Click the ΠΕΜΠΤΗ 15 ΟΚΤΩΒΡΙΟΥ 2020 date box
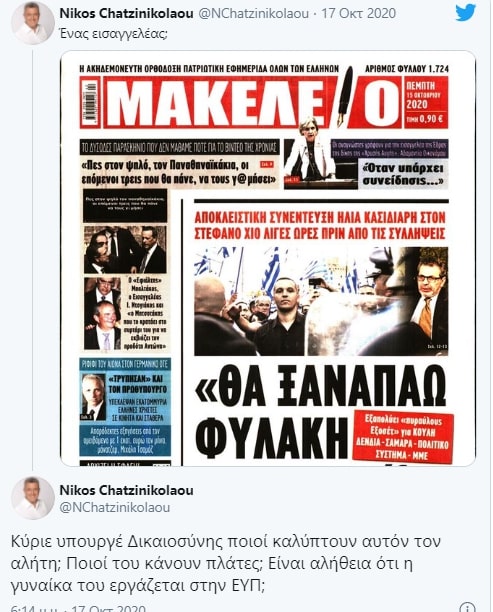This screenshot has width=493, height=612. pyautogui.click(x=427, y=102)
